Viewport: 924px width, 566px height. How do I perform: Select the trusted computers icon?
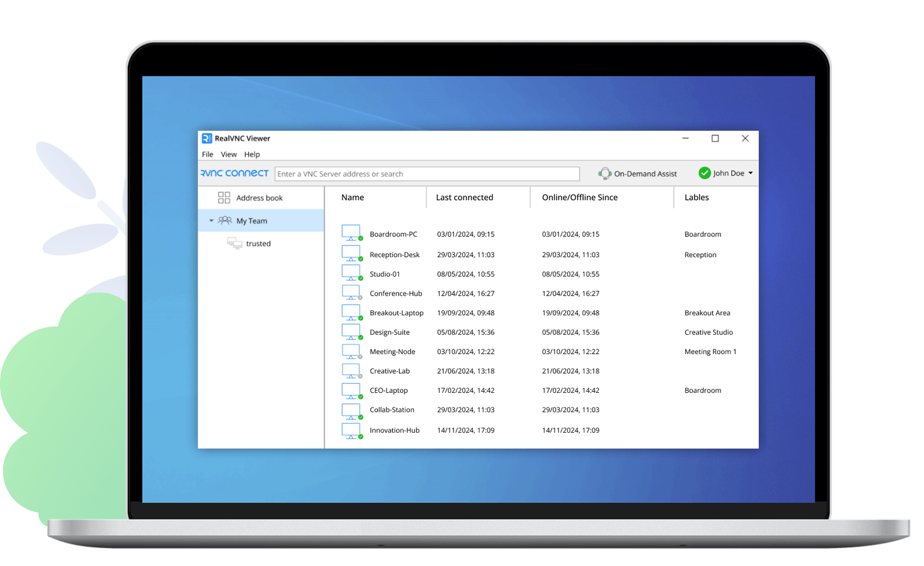tap(234, 243)
